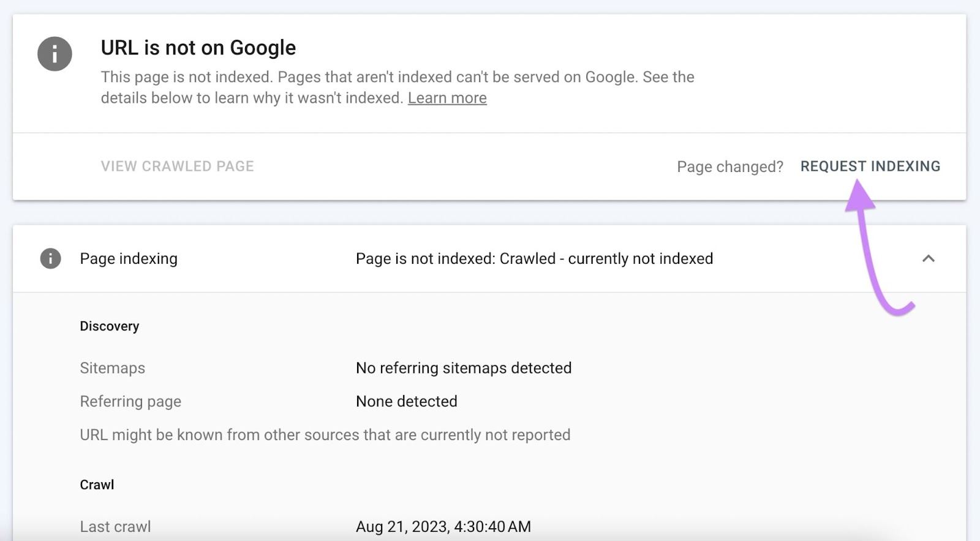This screenshot has height=541, width=980.
Task: Click No referring sitemaps detected value
Action: pyautogui.click(x=464, y=368)
